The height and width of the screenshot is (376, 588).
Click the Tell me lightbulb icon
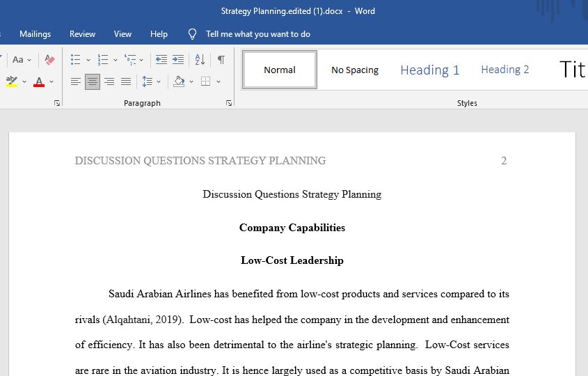[x=192, y=34]
